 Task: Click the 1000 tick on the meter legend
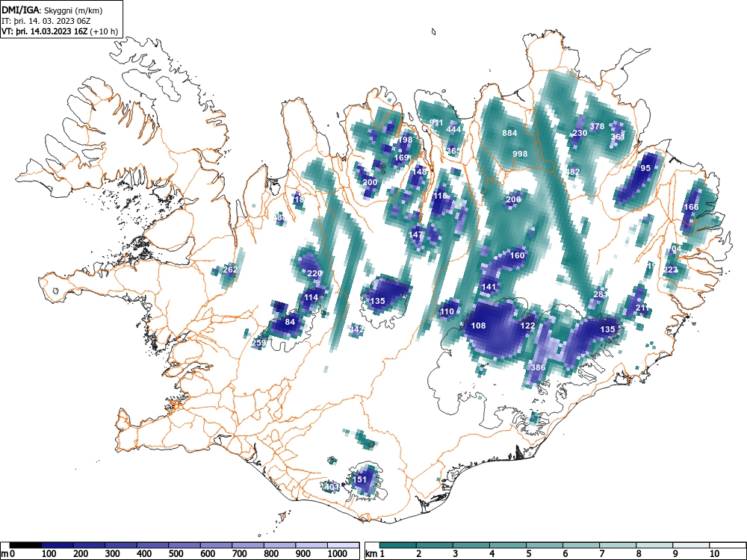click(x=338, y=553)
